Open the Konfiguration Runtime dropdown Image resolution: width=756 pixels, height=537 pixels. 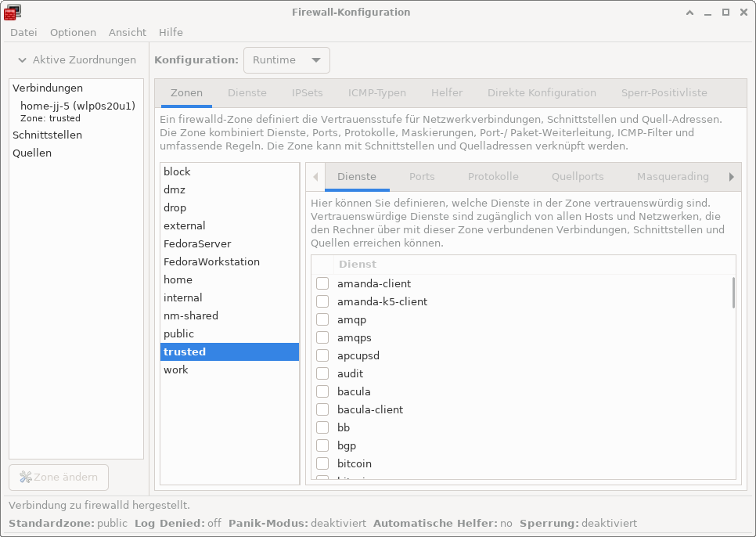(286, 60)
